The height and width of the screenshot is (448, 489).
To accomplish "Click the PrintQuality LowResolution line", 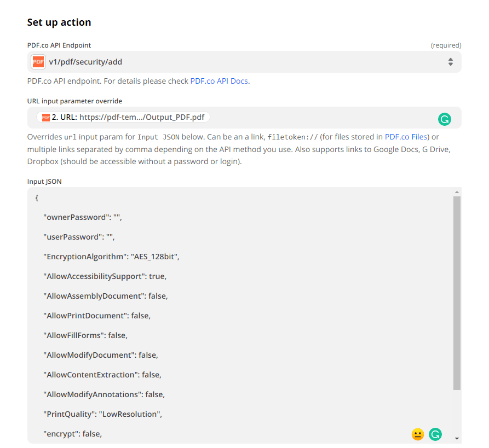I will click(x=101, y=414).
